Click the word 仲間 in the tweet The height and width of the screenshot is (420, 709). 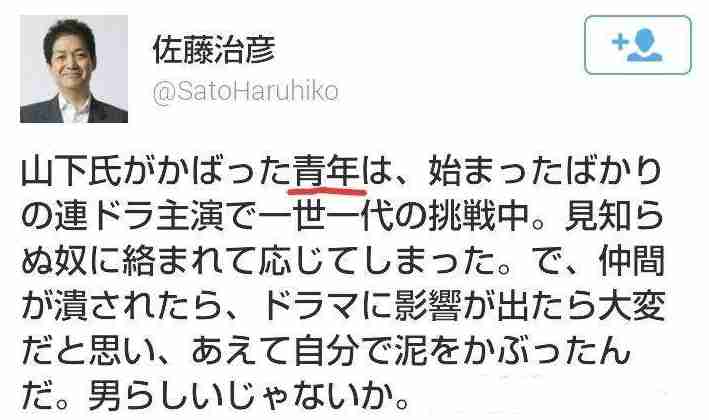pyautogui.click(x=632, y=261)
